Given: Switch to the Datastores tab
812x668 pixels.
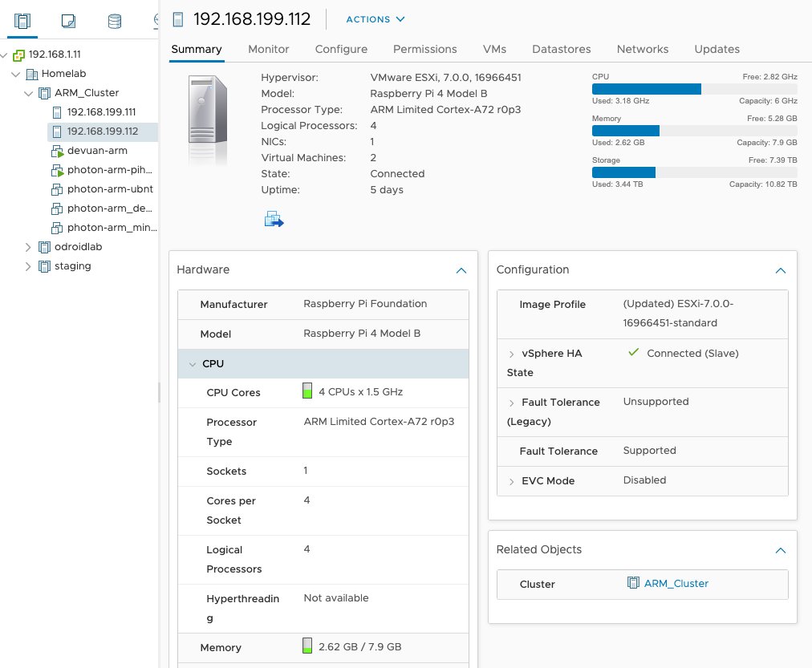Looking at the screenshot, I should 562,49.
